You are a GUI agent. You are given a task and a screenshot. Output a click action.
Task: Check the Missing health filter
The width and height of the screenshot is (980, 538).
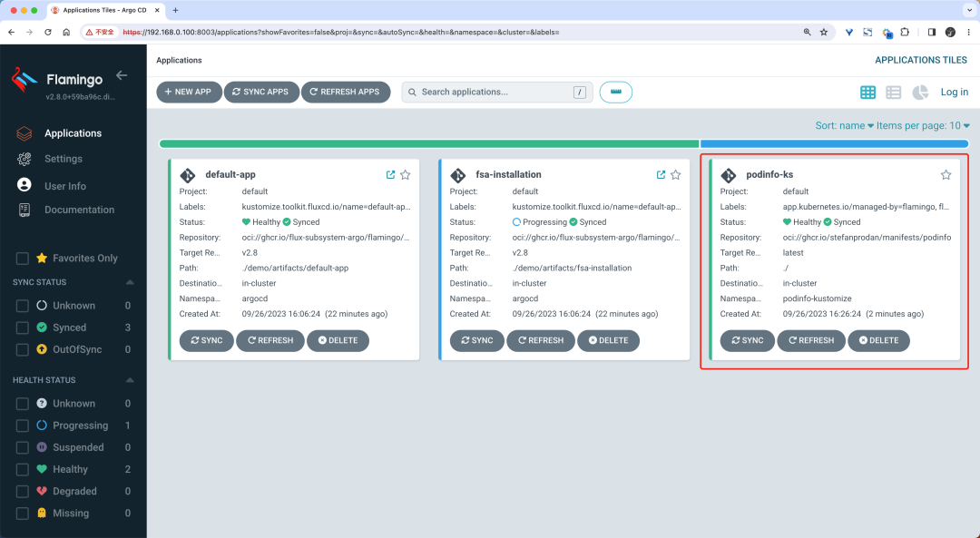tap(23, 513)
